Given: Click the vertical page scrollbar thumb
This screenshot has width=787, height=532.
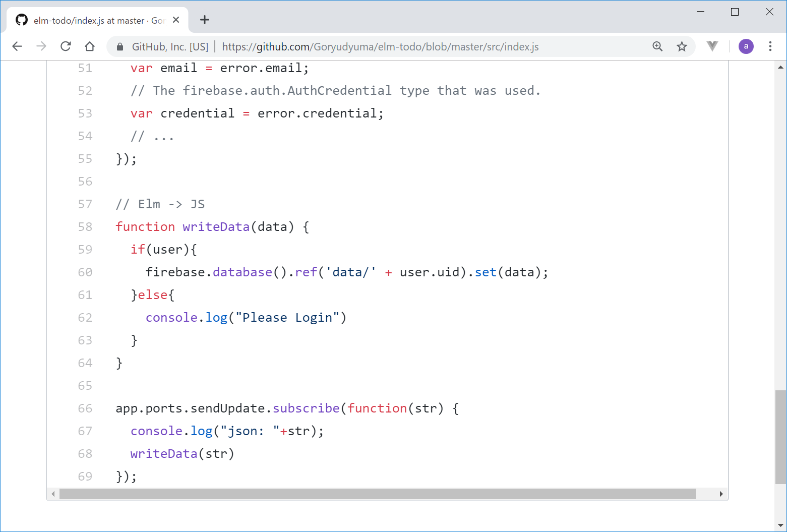Looking at the screenshot, I should click(x=780, y=436).
